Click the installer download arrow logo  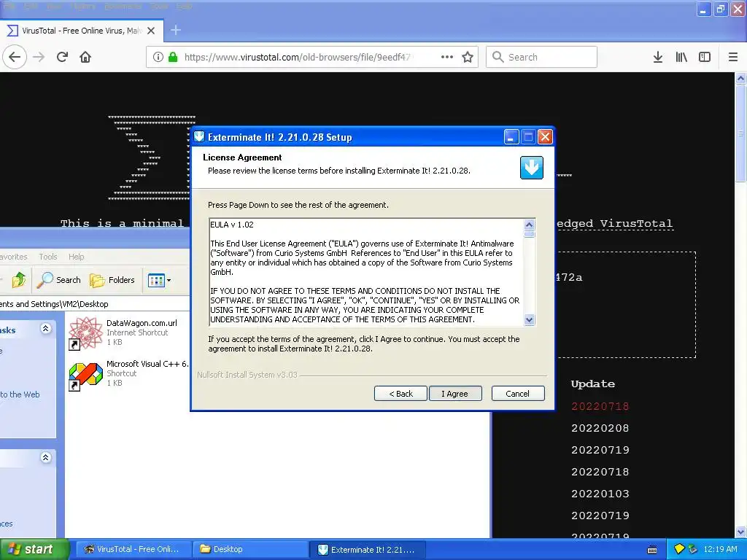532,168
